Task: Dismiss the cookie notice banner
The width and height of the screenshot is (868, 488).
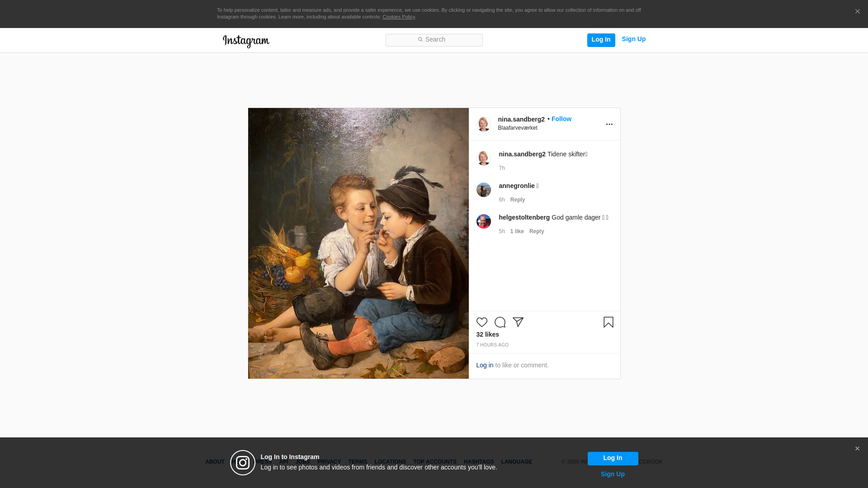Action: (x=857, y=12)
